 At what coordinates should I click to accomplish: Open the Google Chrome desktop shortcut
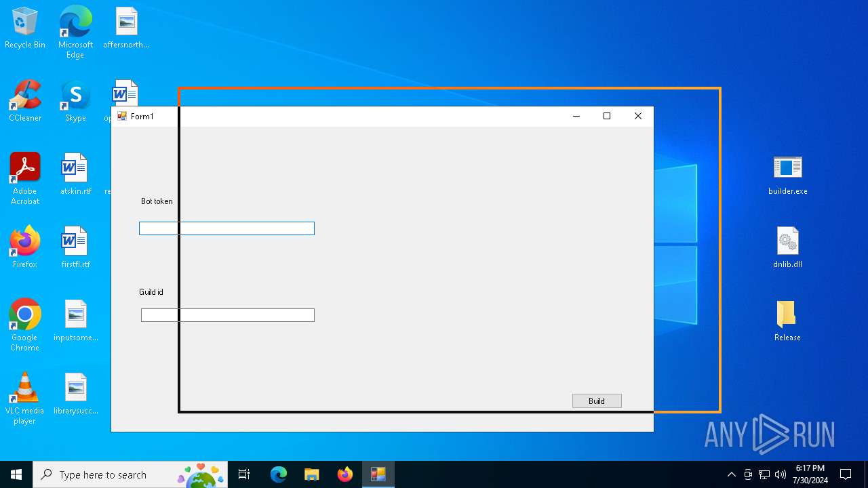(x=25, y=325)
